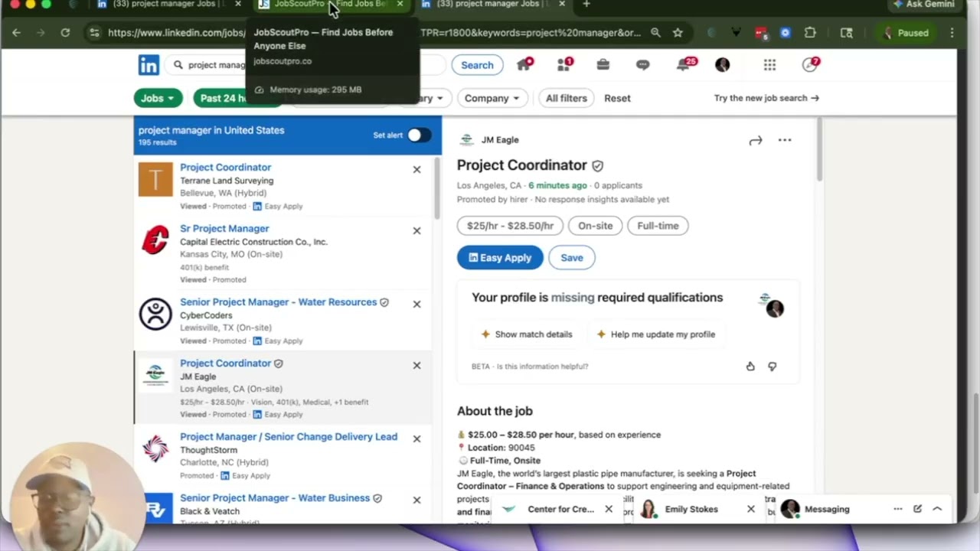Dismiss the ThoughtStorm job card
The width and height of the screenshot is (980, 551).
tap(416, 439)
